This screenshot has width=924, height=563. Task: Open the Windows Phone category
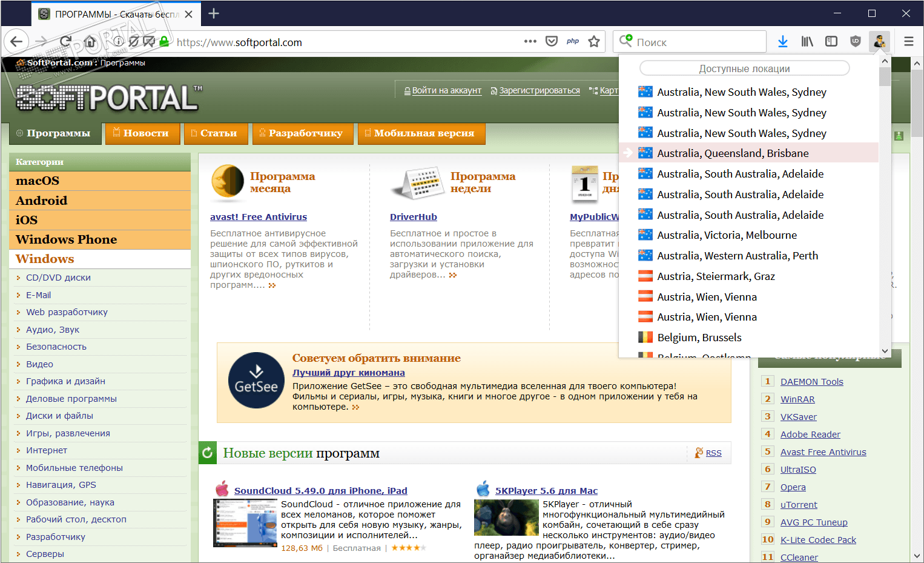coord(100,239)
